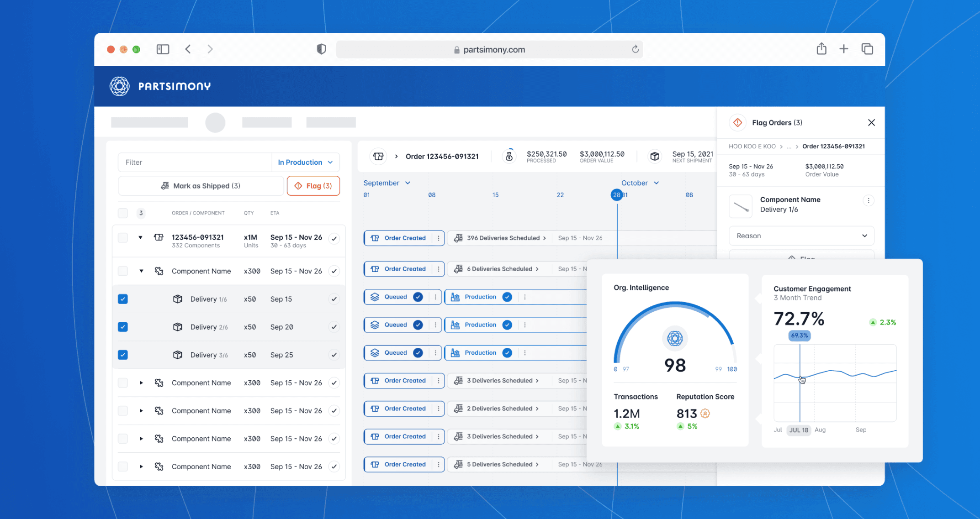Click the browser sidebar toggle icon

163,49
